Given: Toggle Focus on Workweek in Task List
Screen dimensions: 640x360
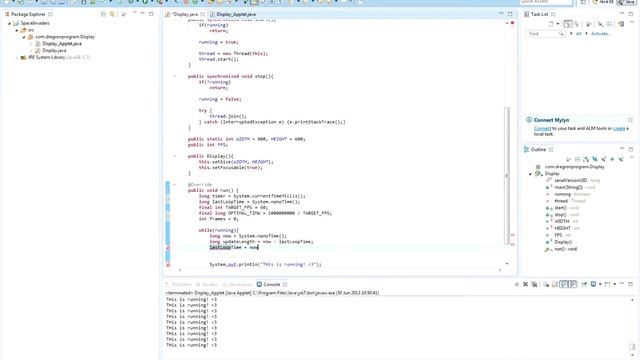Looking at the screenshot, I should (589, 24).
